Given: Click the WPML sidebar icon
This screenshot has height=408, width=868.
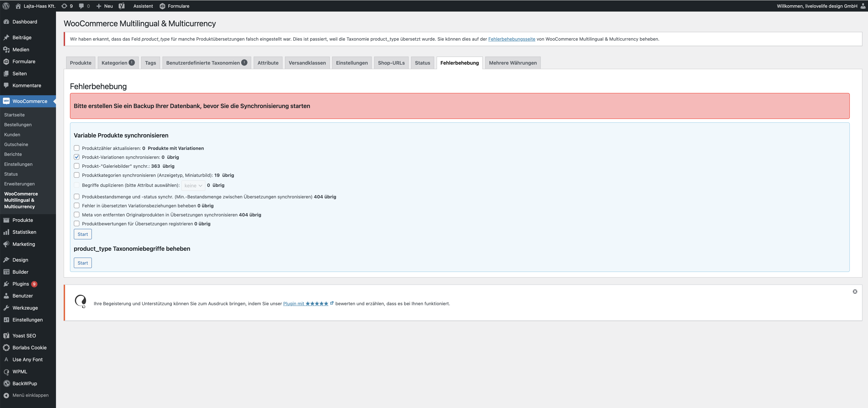Looking at the screenshot, I should [6, 372].
